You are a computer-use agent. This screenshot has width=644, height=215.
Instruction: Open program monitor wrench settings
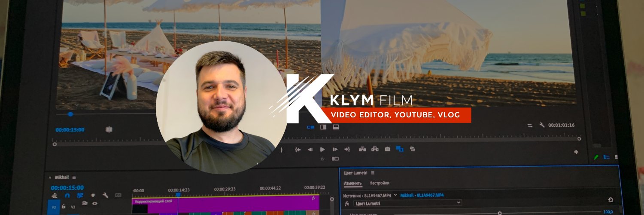pos(542,125)
